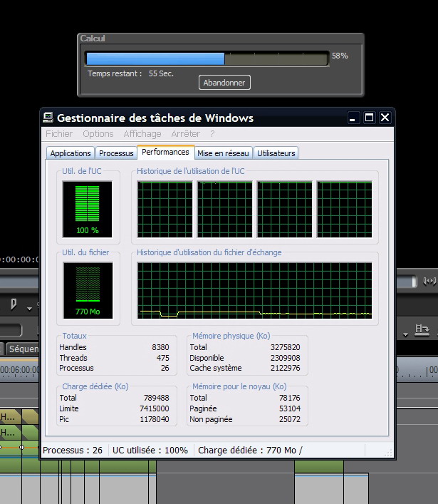Click the green clip at right timeline
438x504 pixels.
click(319, 467)
